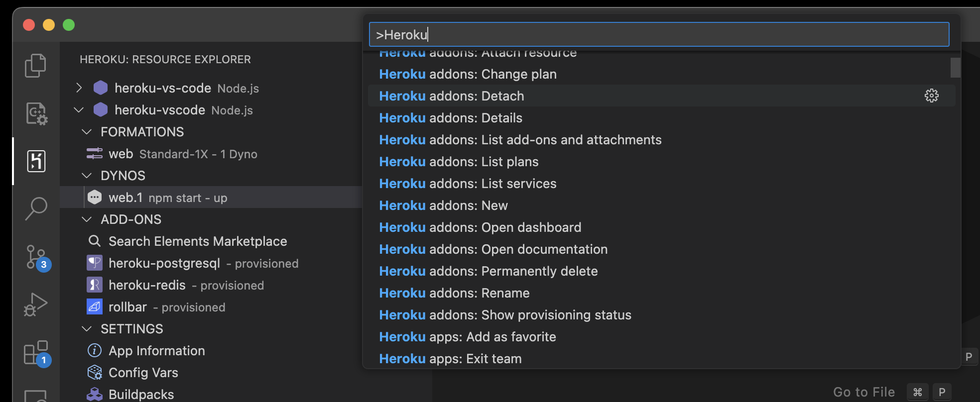The width and height of the screenshot is (980, 402).
Task: Run Heroku addons: Details command
Action: (x=661, y=118)
